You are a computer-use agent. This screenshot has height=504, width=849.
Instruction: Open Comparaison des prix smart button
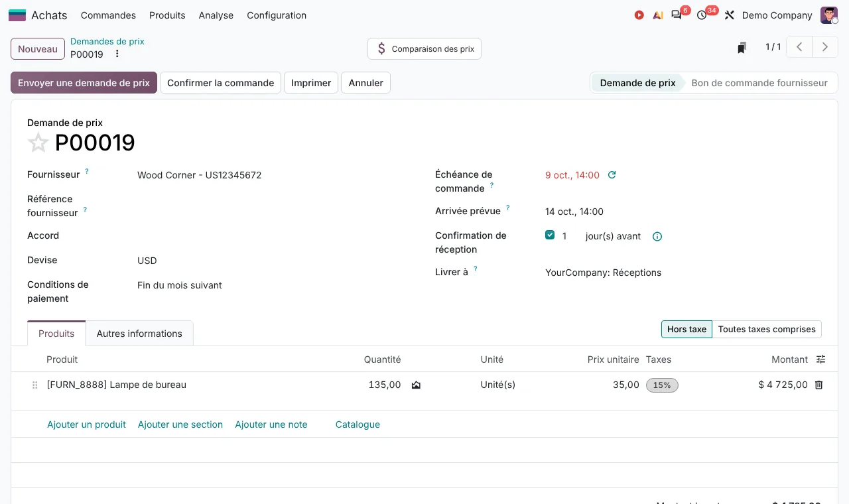[x=424, y=49]
